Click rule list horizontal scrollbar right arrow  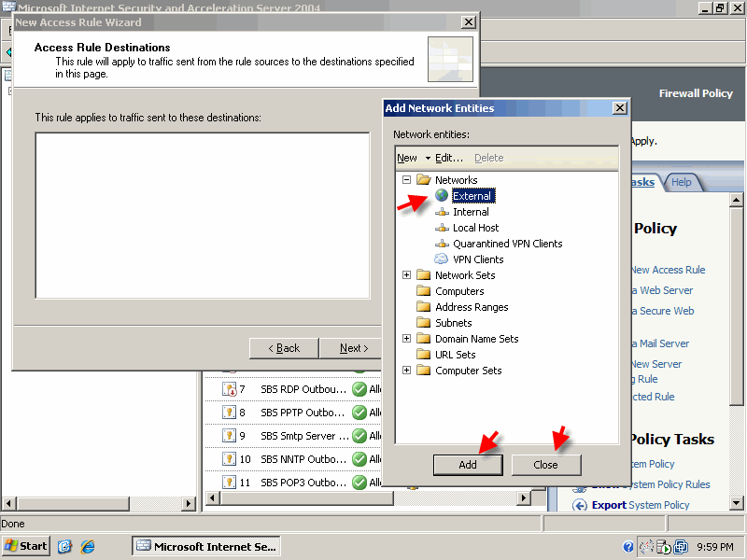pyautogui.click(x=524, y=498)
